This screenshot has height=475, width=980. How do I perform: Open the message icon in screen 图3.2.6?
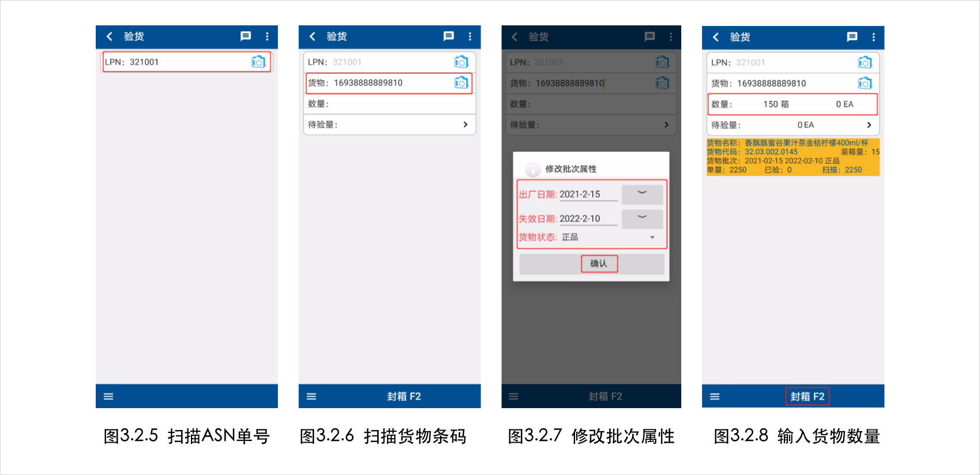coord(449,36)
